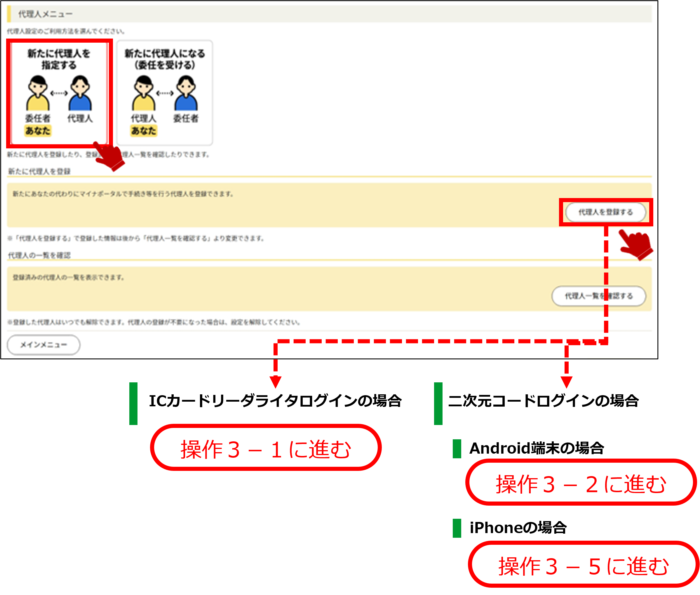Click the iPhoneの場合 heading
Viewport: 700px width, 595px height.
pyautogui.click(x=518, y=528)
